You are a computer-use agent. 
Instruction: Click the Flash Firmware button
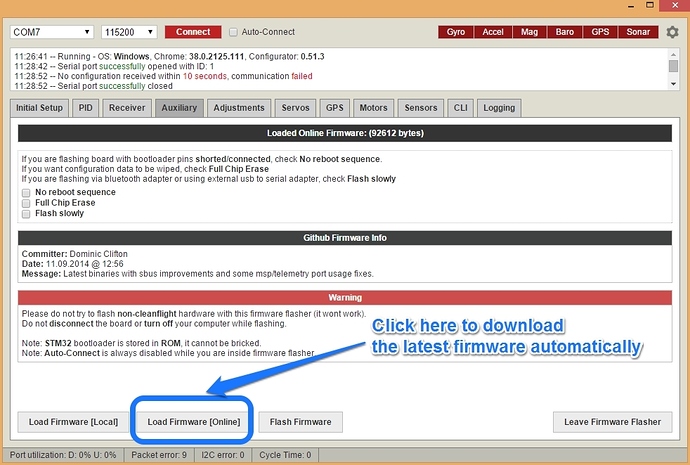point(301,422)
